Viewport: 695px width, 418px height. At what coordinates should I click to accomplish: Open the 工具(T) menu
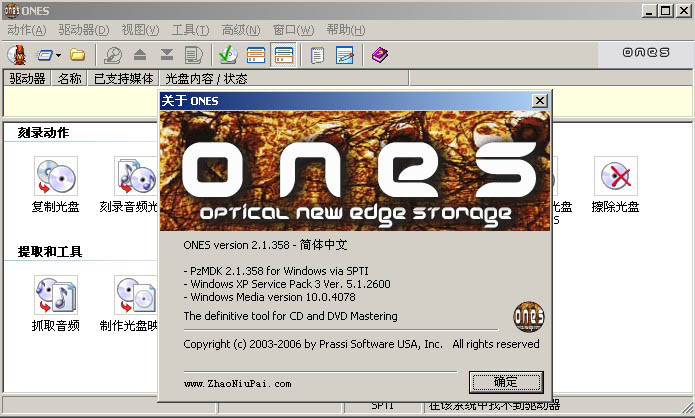tap(190, 30)
